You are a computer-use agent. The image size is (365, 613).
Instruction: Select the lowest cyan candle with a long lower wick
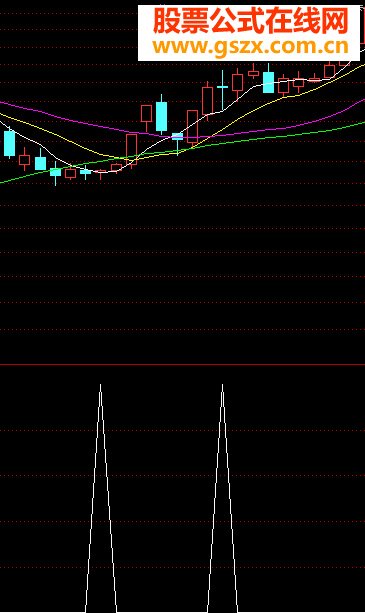pos(55,172)
